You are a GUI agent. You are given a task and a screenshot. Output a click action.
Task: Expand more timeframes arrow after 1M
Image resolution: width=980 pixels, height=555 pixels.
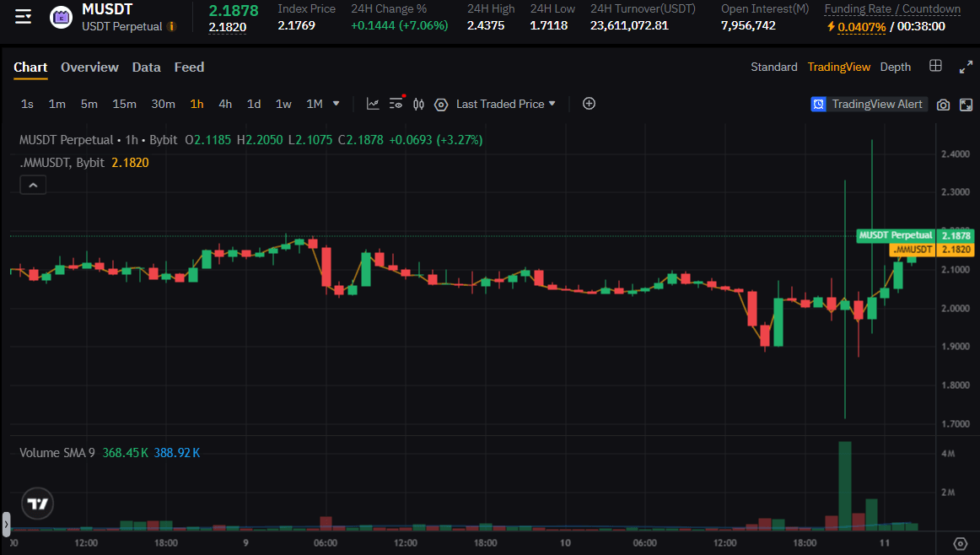tap(337, 104)
